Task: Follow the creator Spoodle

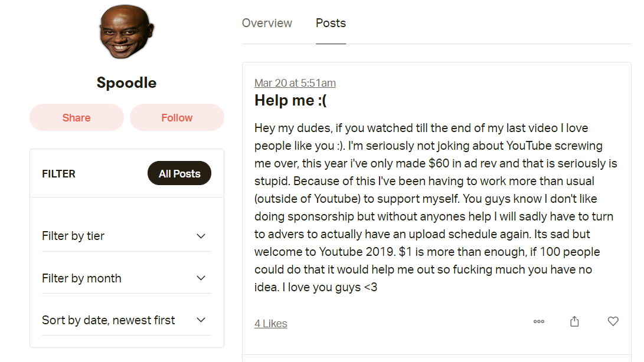Action: tap(177, 117)
